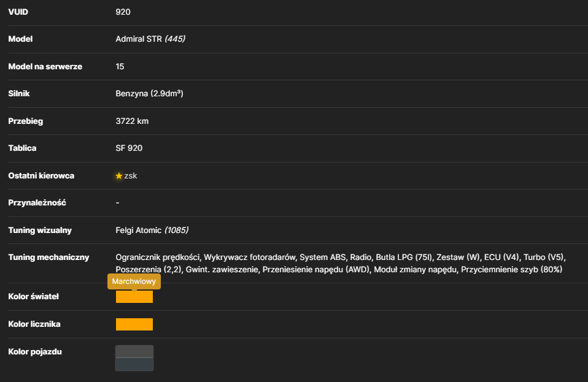
Task: Click the model ID (445)
Action: pyautogui.click(x=175, y=39)
